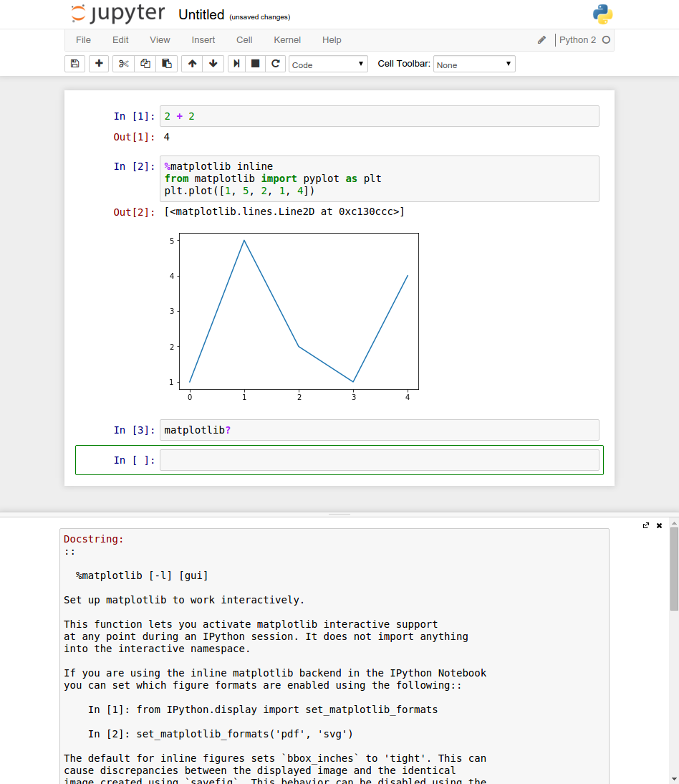Click the unsaved changes status text
This screenshot has width=679, height=784.
click(260, 17)
